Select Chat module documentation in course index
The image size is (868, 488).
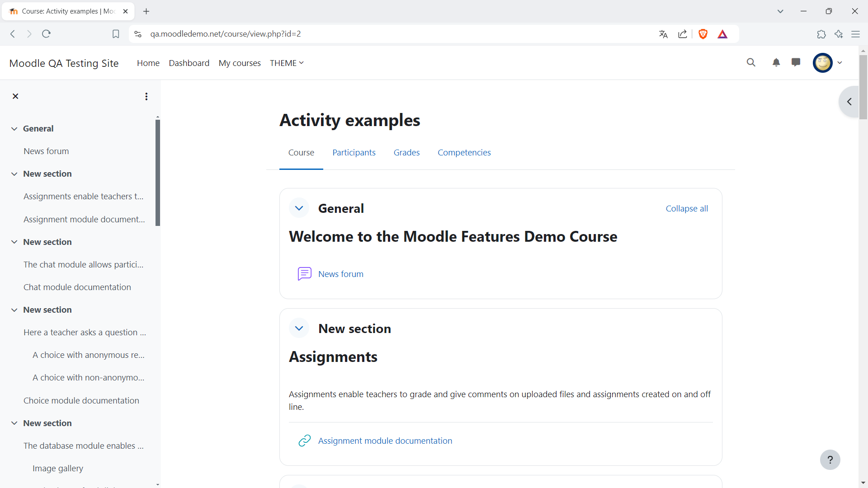(77, 287)
